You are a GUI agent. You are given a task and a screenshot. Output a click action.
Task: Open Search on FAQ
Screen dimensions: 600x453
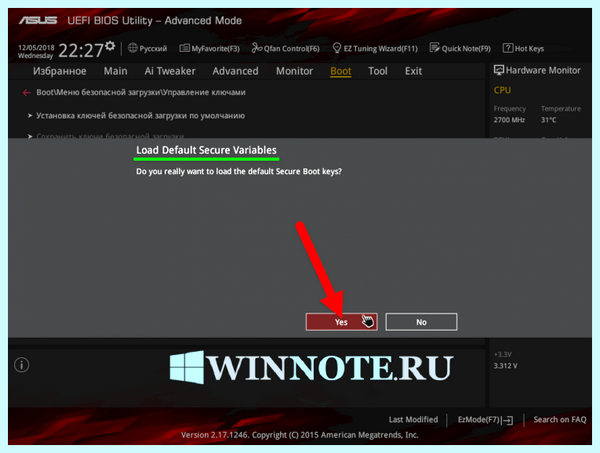[560, 420]
